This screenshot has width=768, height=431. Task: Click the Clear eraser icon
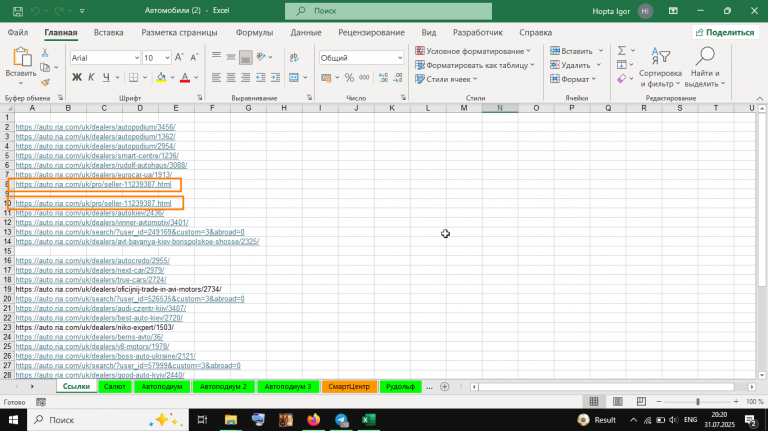pyautogui.click(x=622, y=78)
